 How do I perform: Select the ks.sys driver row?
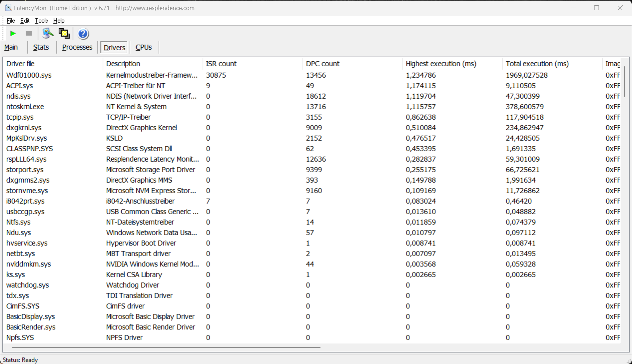(x=312, y=274)
